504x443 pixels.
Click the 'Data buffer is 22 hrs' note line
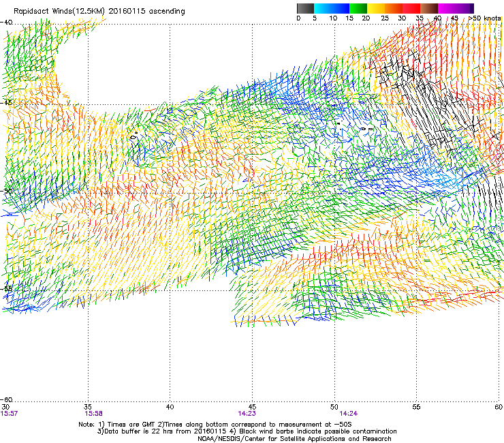247,431
